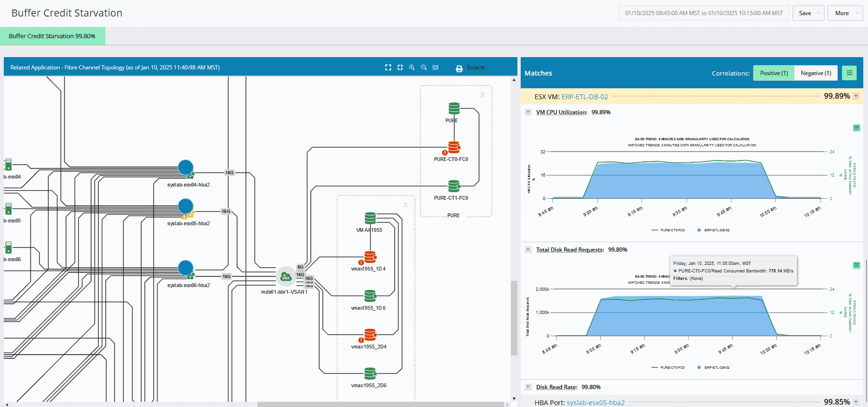Viewport: 868px width, 407px height.
Task: Select the mds01-bbr1-VSAN1 switch node
Action: (286, 277)
